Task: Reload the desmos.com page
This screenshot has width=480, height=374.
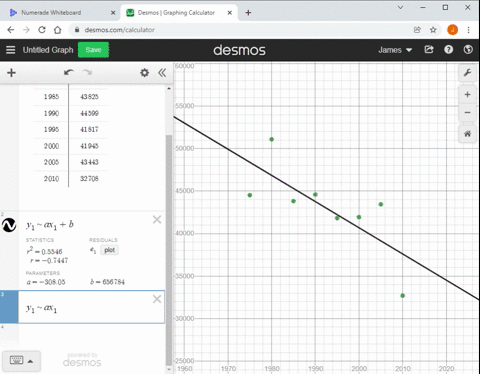Action: tap(42, 30)
